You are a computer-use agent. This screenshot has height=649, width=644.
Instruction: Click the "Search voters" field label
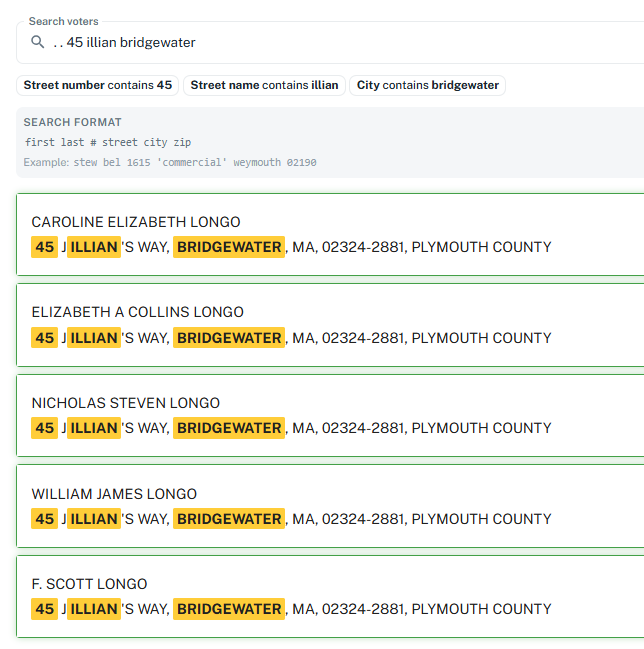click(63, 21)
